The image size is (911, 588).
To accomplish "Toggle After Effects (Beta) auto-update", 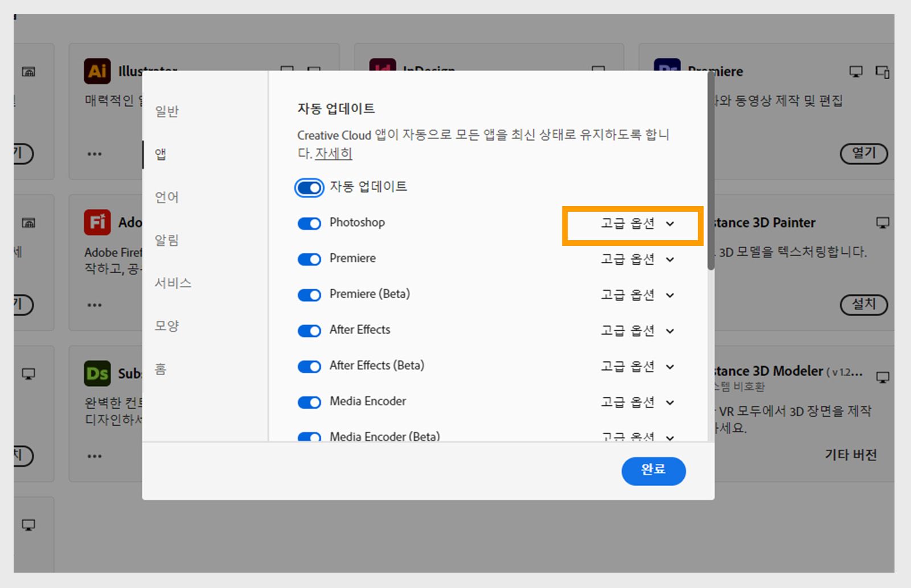I will [x=309, y=367].
